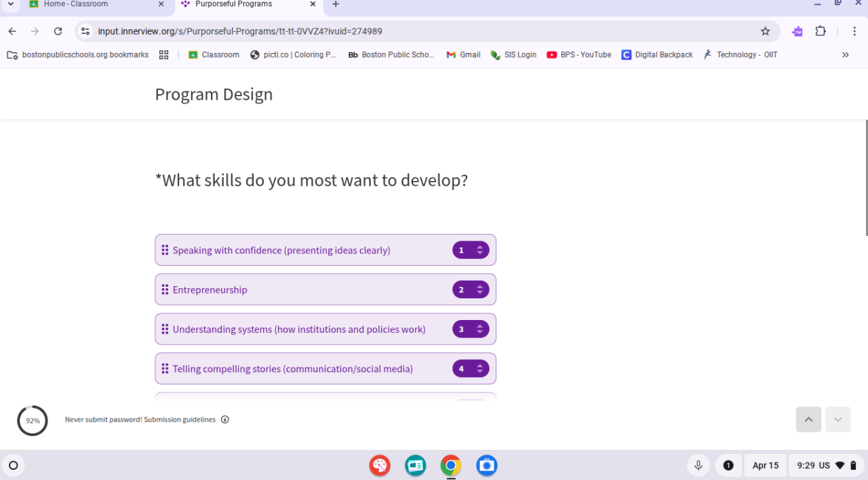Open the Extensions puzzle icon

(x=821, y=31)
